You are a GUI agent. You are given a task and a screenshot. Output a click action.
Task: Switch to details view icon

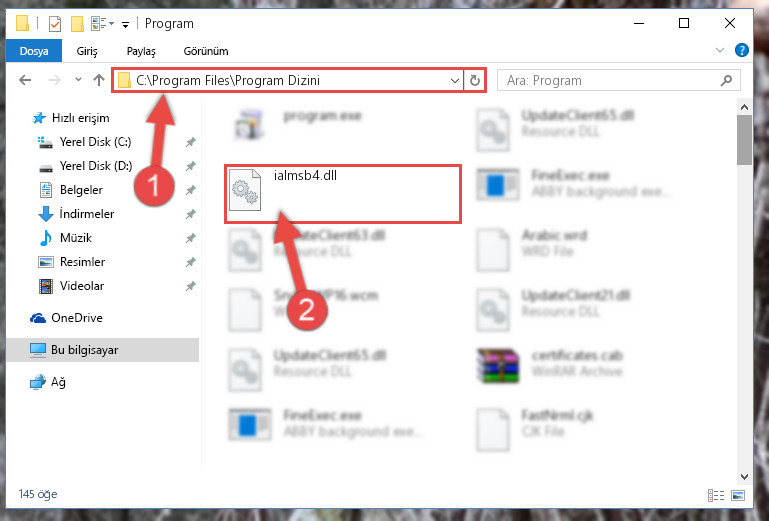[716, 495]
